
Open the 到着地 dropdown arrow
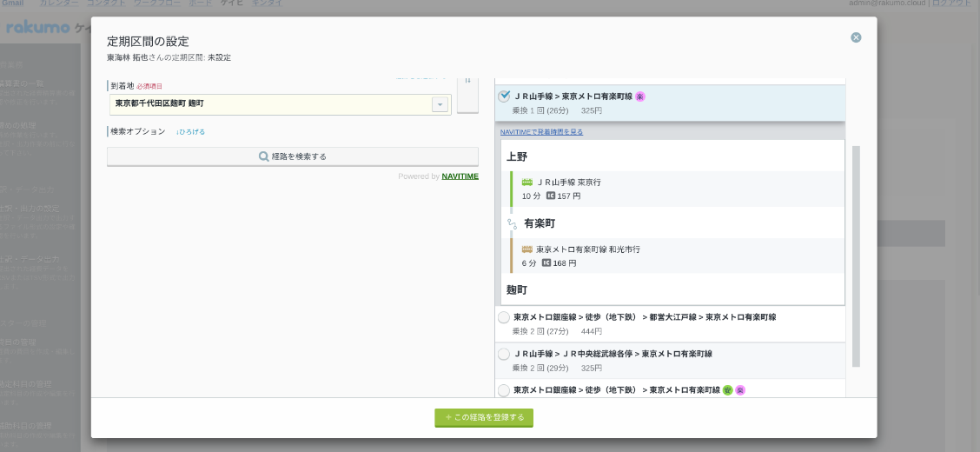click(440, 104)
